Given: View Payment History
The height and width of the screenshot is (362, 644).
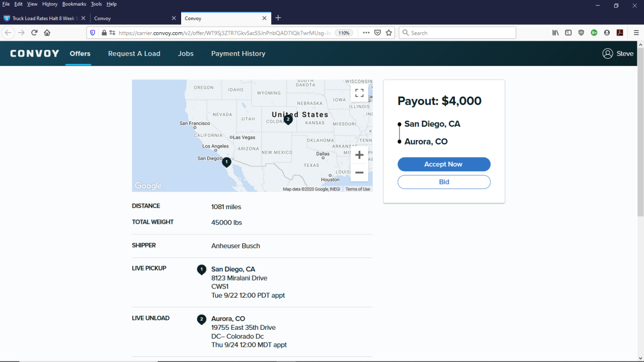Looking at the screenshot, I should click(x=238, y=53).
